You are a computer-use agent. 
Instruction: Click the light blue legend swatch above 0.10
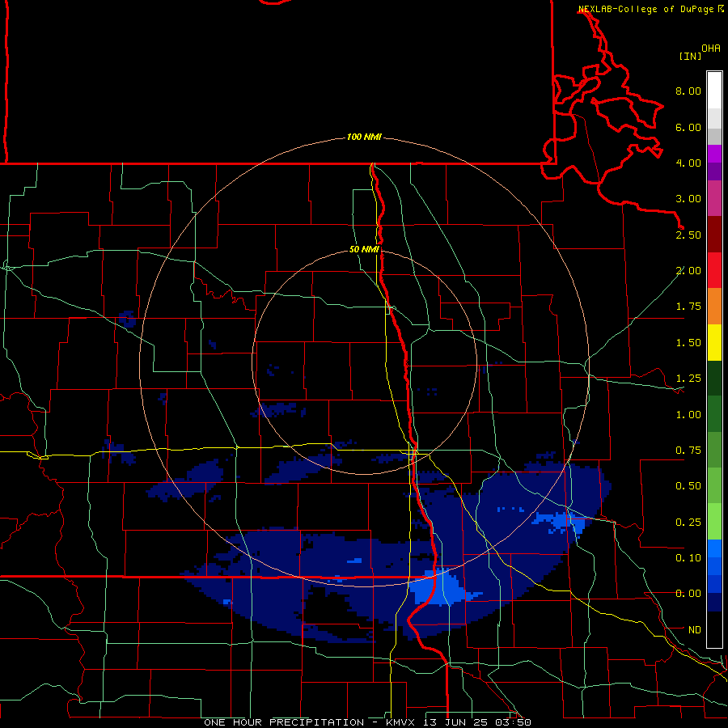click(714, 548)
